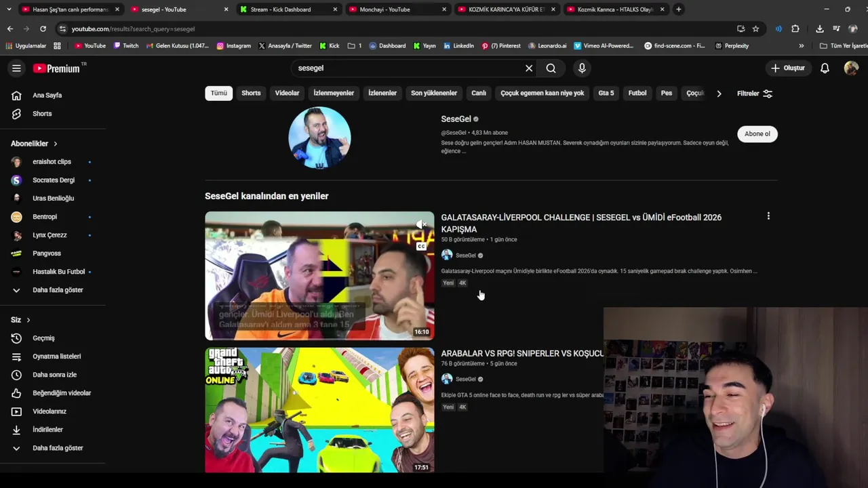Bookmark this page with the star icon
The height and width of the screenshot is (488, 868).
(x=755, y=29)
